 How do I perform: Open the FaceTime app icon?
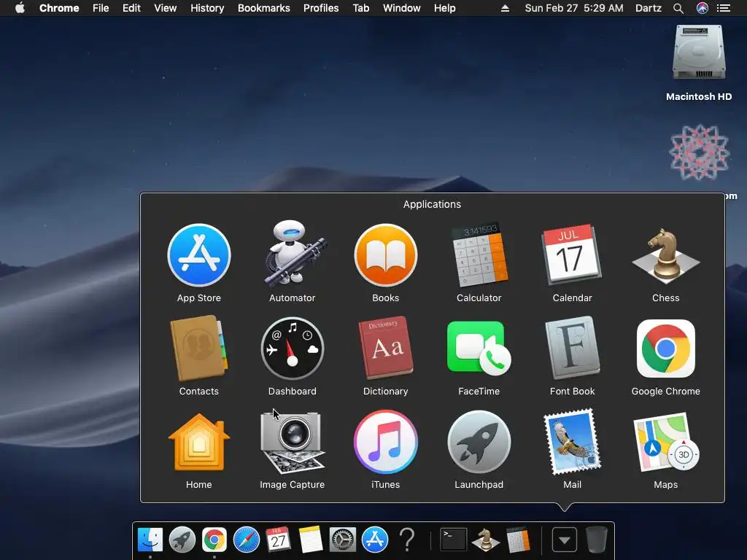479,349
